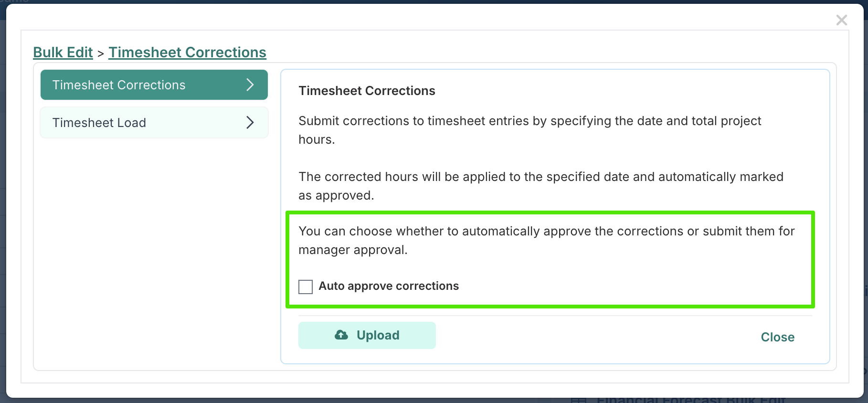Click the 'Submit corrections to timesheet entries' paragraph
868x403 pixels.
(529, 130)
